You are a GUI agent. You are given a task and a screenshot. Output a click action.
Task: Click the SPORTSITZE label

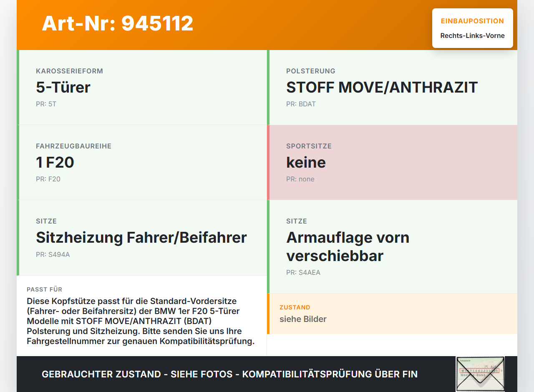309,146
